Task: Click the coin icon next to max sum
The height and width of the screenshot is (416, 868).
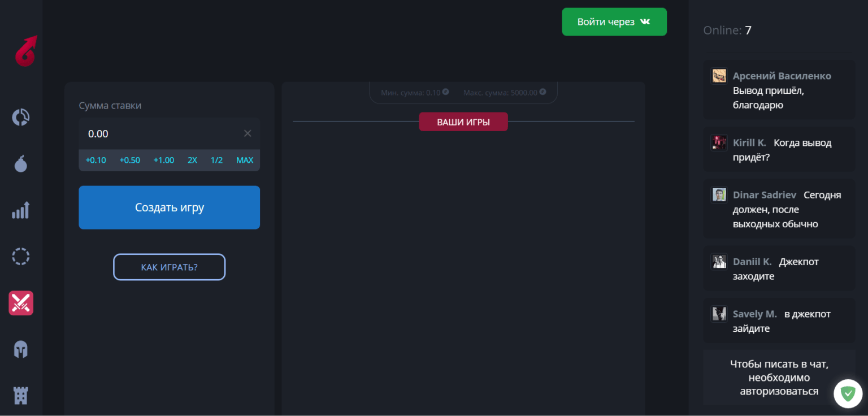Action: pos(543,92)
